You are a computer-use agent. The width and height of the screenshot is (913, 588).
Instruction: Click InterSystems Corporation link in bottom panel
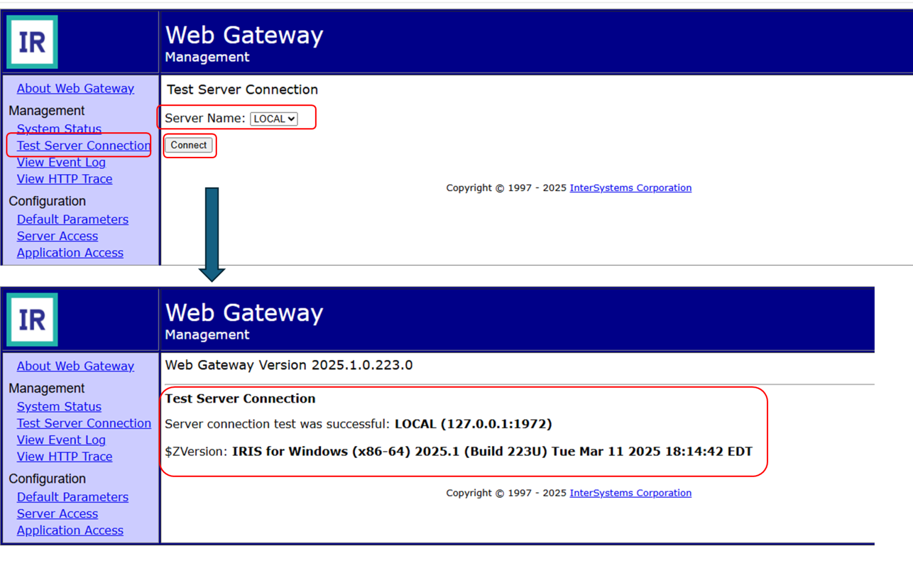tap(630, 493)
